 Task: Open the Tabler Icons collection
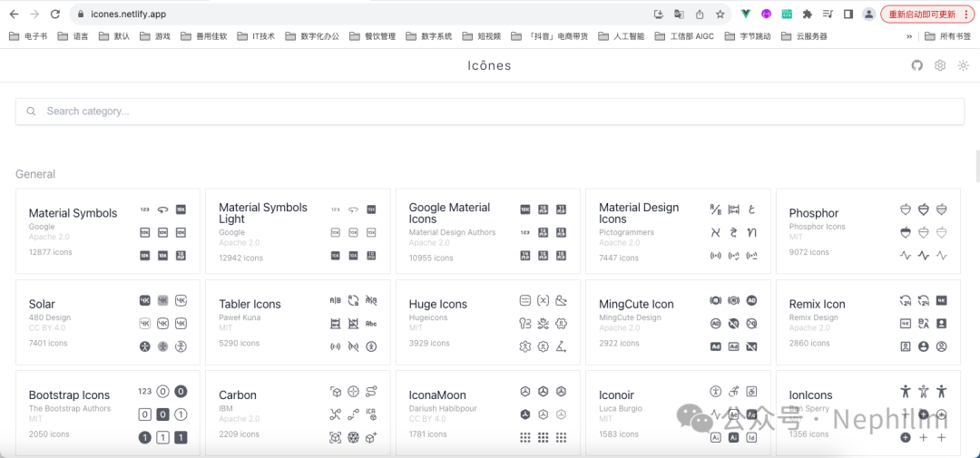[x=298, y=322]
